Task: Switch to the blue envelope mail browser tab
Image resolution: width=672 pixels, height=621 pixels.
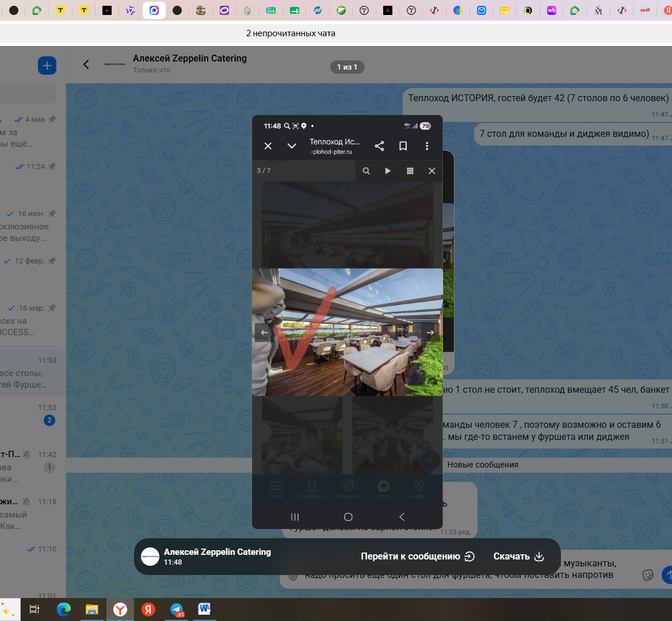Action: coord(482,10)
